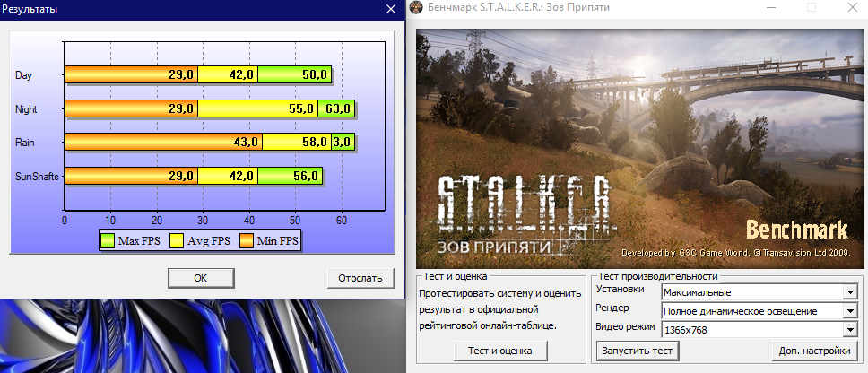
Task: Click the Max FPS legend label
Action: pos(139,241)
